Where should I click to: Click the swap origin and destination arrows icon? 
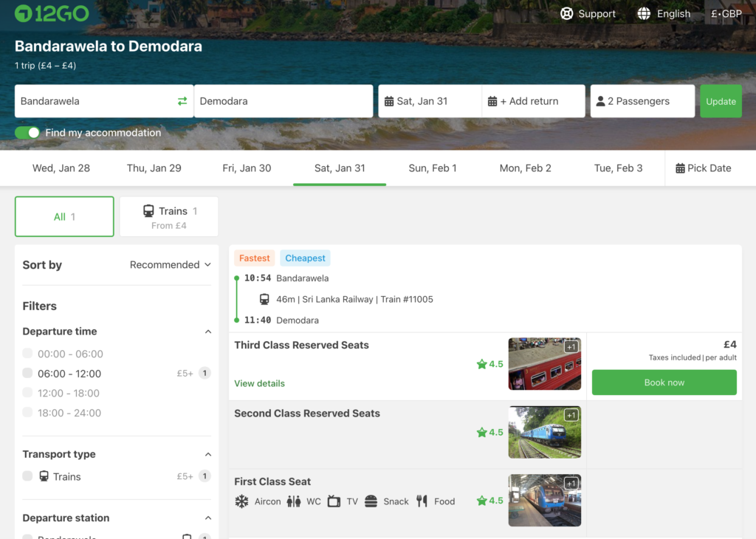[182, 101]
